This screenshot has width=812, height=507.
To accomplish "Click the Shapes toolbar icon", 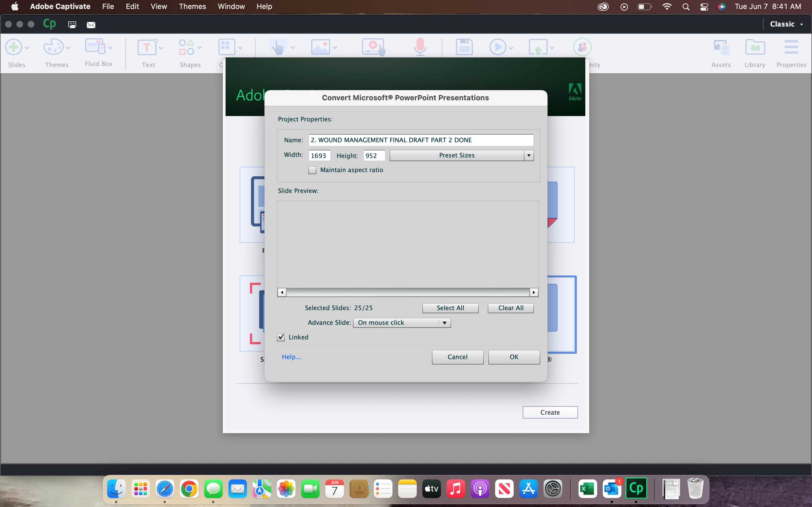I will coord(187,47).
